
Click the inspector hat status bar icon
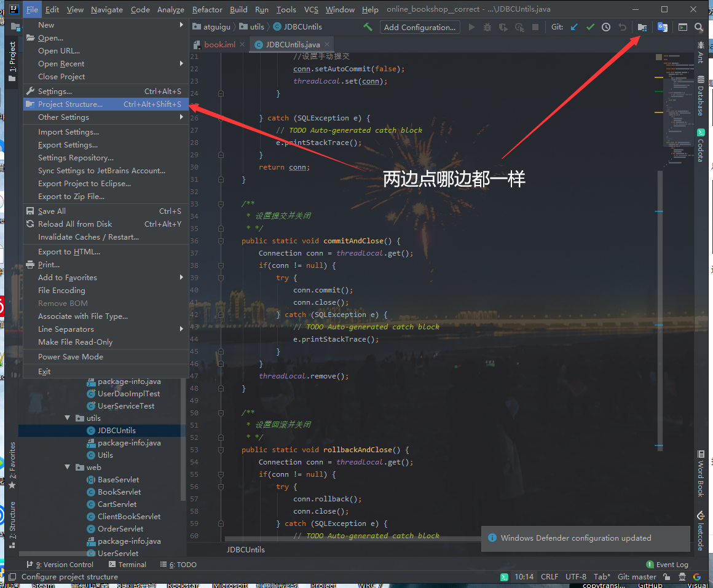click(x=682, y=577)
